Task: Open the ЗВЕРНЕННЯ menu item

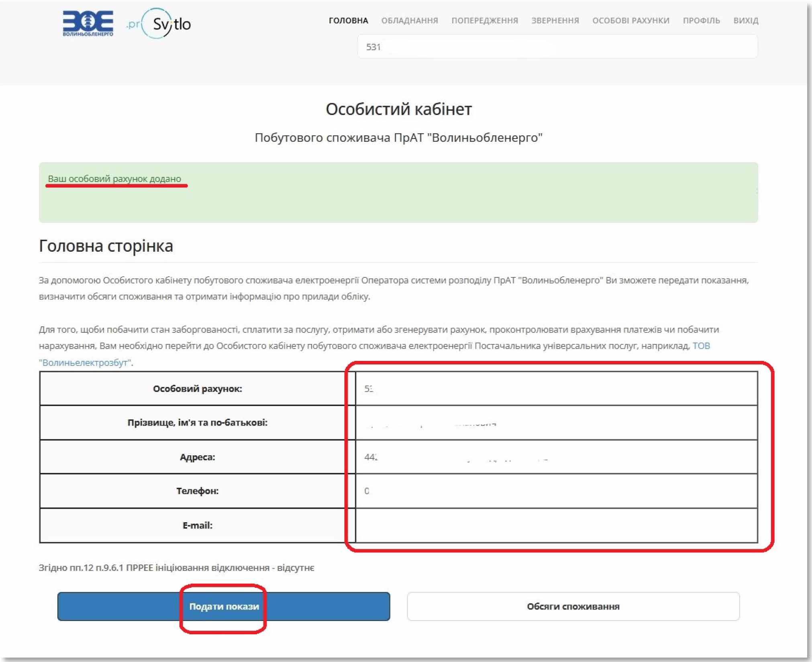Action: click(555, 20)
